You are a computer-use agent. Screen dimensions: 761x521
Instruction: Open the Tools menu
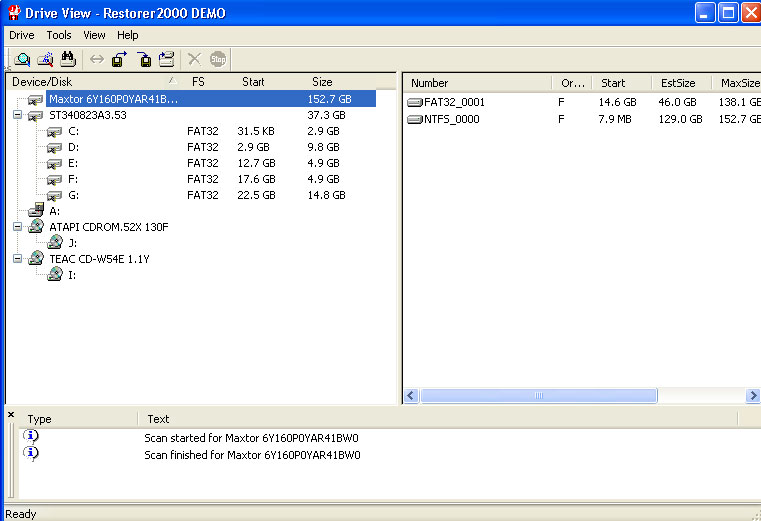[59, 35]
